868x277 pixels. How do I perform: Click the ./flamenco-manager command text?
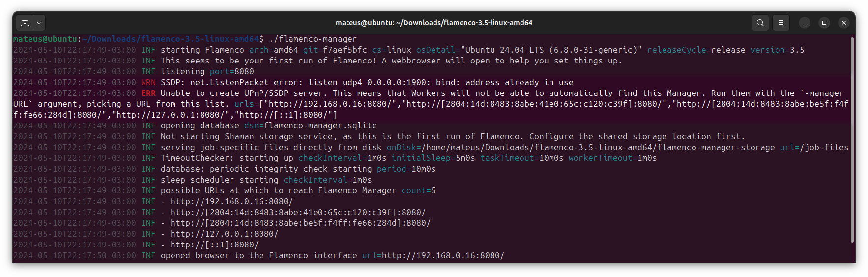click(313, 39)
